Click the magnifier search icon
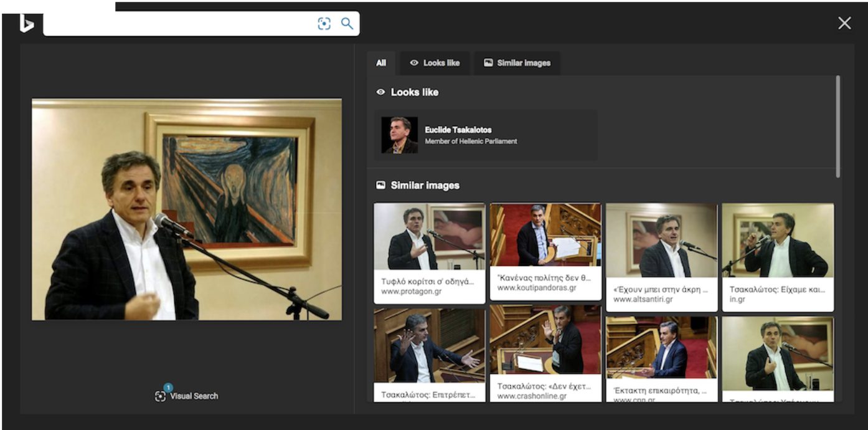This screenshot has height=430, width=868. click(347, 24)
